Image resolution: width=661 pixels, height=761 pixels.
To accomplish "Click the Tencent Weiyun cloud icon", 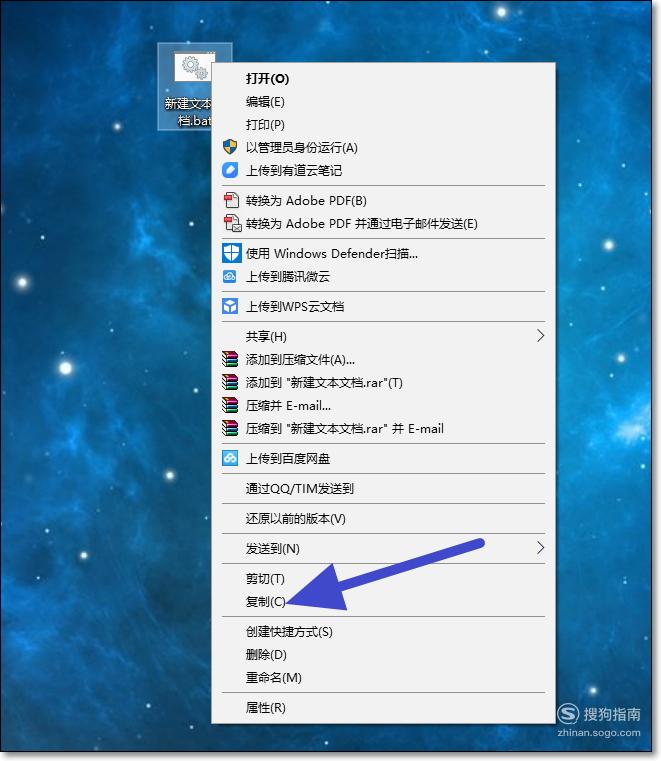I will click(229, 277).
